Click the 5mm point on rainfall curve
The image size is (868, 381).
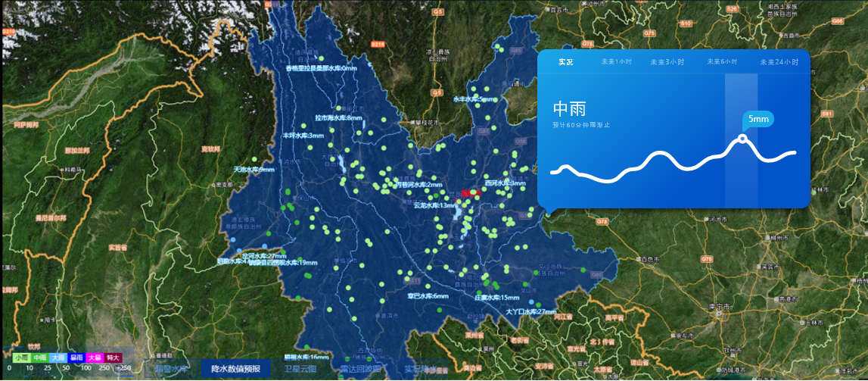coord(742,139)
